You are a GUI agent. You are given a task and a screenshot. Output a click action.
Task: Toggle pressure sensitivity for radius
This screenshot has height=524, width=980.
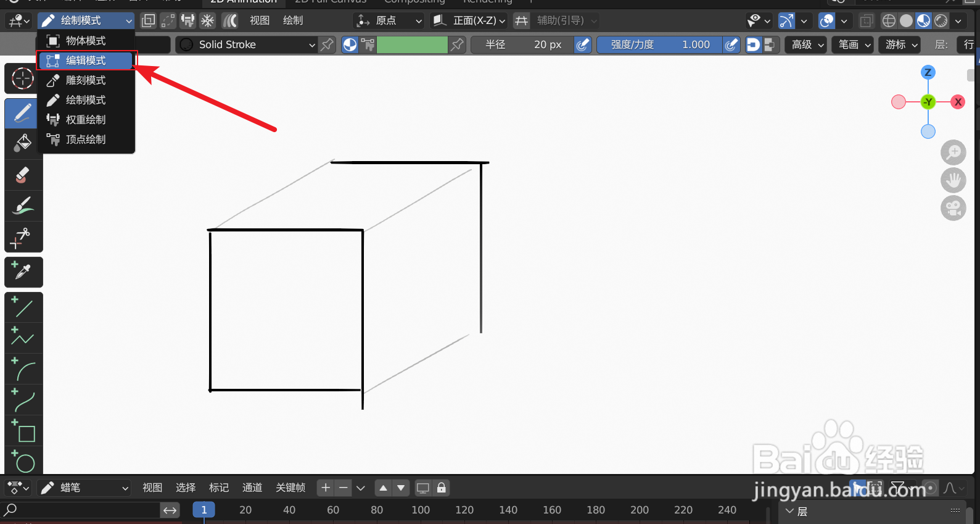[x=583, y=44]
